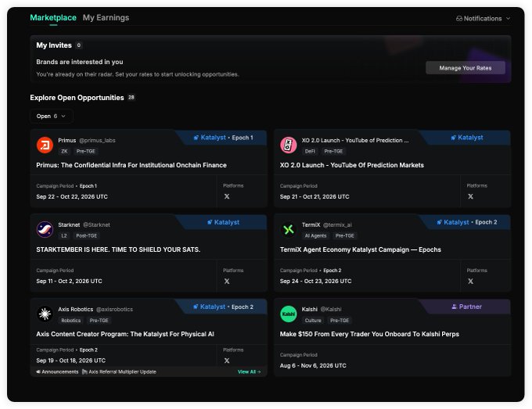The width and height of the screenshot is (532, 409).
Task: Click the ZK tag on Primus card
Action: 64,151
